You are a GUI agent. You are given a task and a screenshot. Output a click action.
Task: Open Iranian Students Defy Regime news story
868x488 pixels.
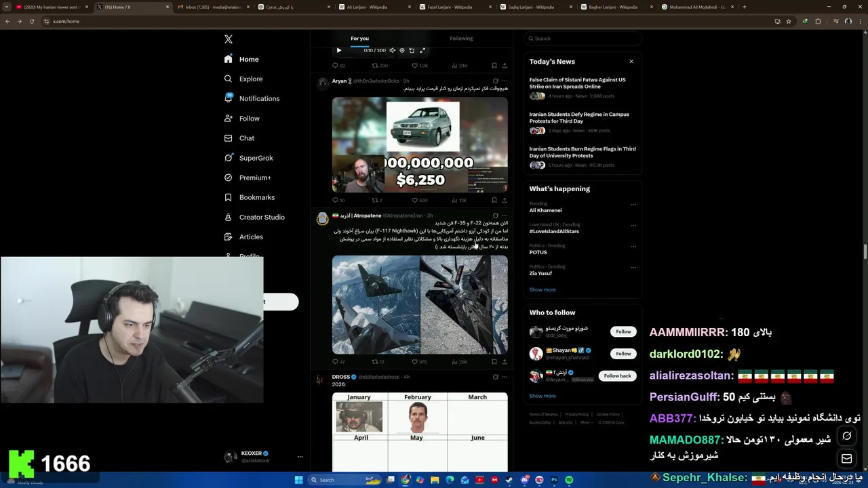point(583,122)
